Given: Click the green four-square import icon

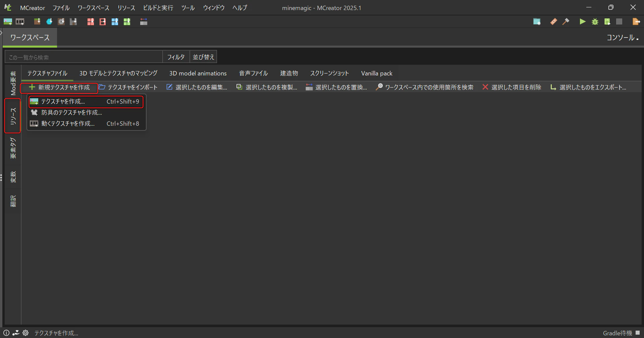Looking at the screenshot, I should (x=127, y=22).
